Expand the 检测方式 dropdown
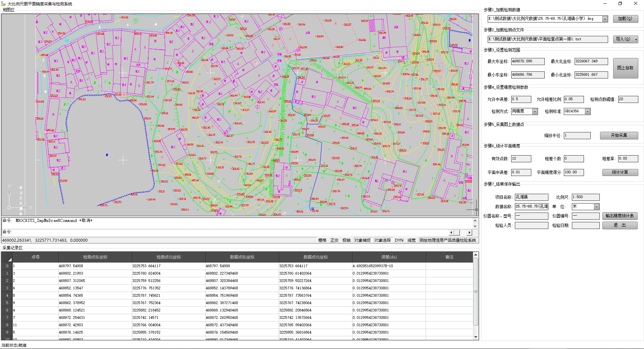The width and height of the screenshot is (644, 349). pos(535,112)
